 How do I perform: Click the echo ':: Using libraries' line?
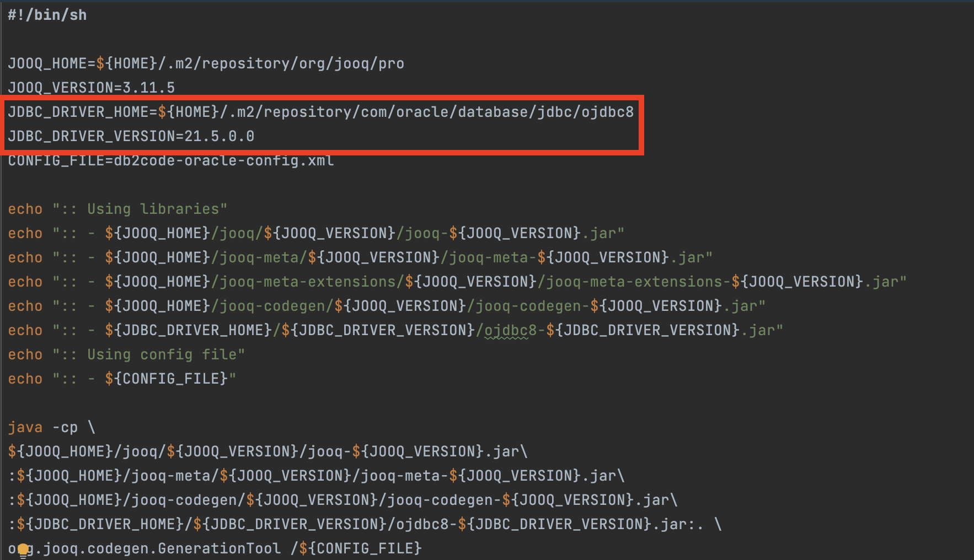[x=117, y=209]
